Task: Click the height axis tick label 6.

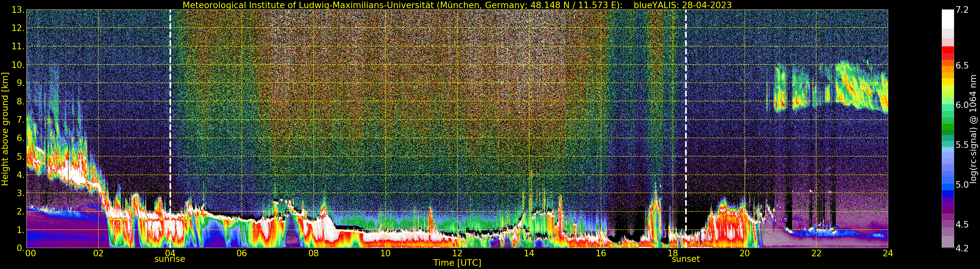Action: pyautogui.click(x=21, y=138)
